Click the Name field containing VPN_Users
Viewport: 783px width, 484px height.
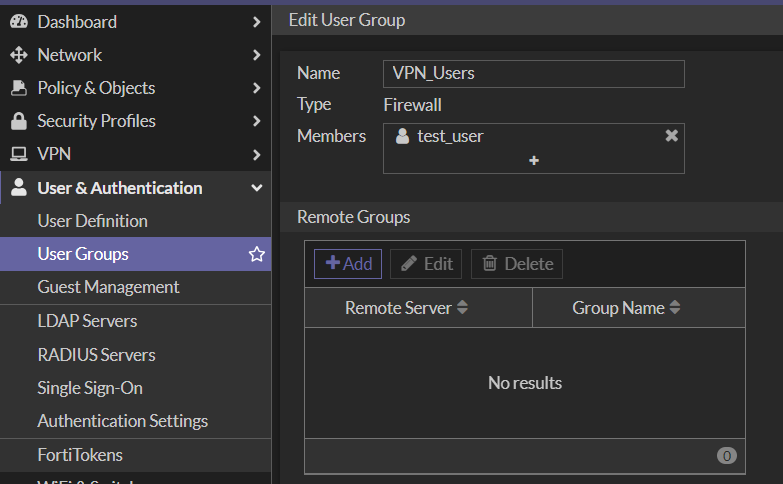(x=534, y=74)
